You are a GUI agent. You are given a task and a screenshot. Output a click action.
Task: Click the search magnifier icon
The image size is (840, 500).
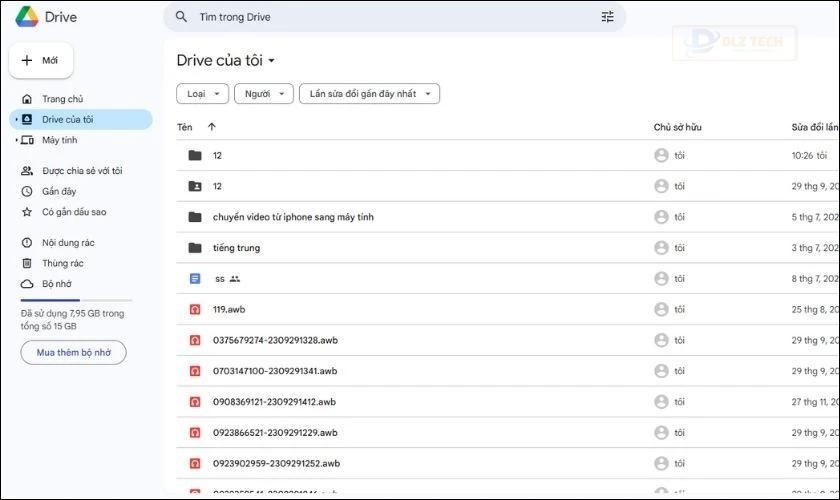coord(182,17)
